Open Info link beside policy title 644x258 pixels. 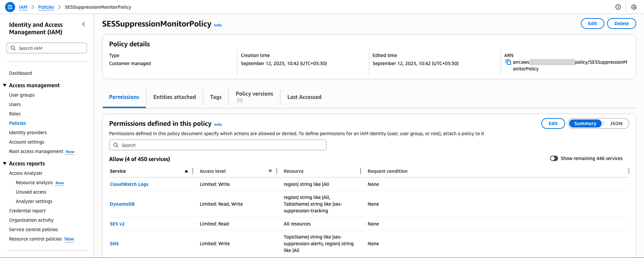click(x=218, y=25)
